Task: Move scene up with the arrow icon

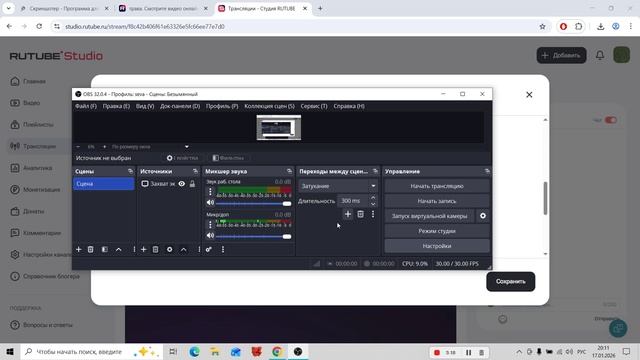Action: click(119, 249)
